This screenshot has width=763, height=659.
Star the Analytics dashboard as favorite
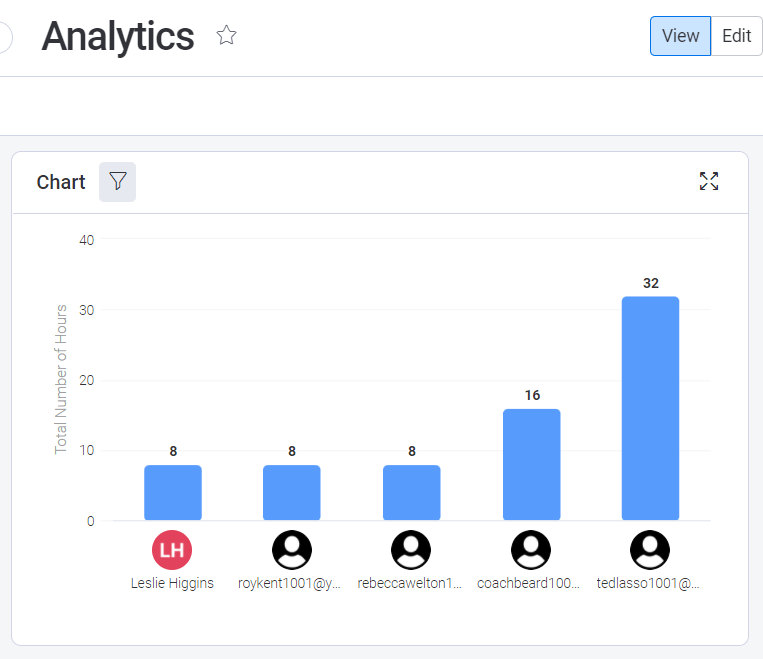tap(227, 36)
